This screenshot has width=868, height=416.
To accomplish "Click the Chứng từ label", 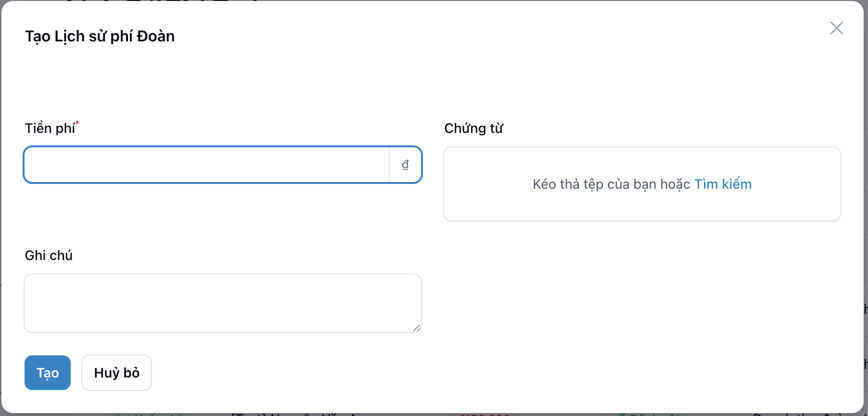I will tap(473, 128).
